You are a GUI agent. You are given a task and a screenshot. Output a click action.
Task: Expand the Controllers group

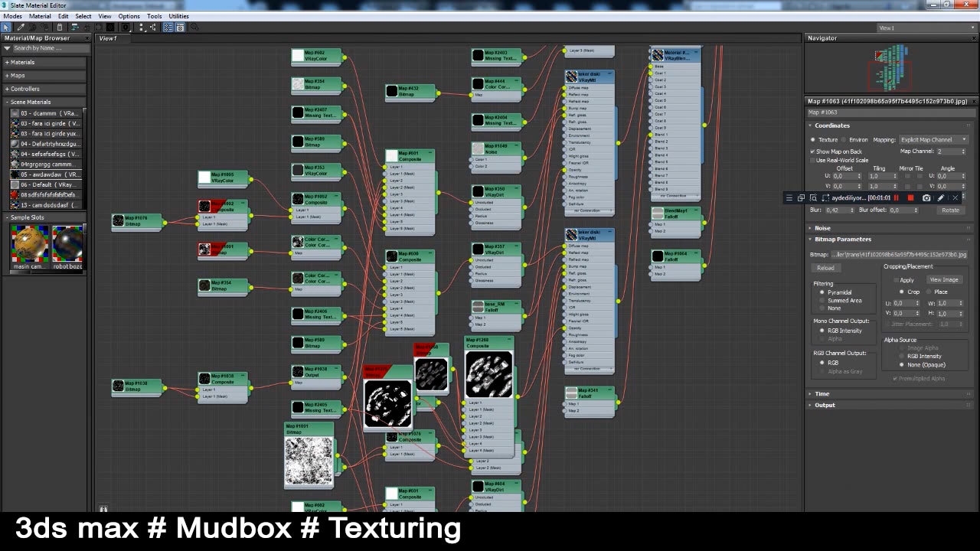click(44, 89)
